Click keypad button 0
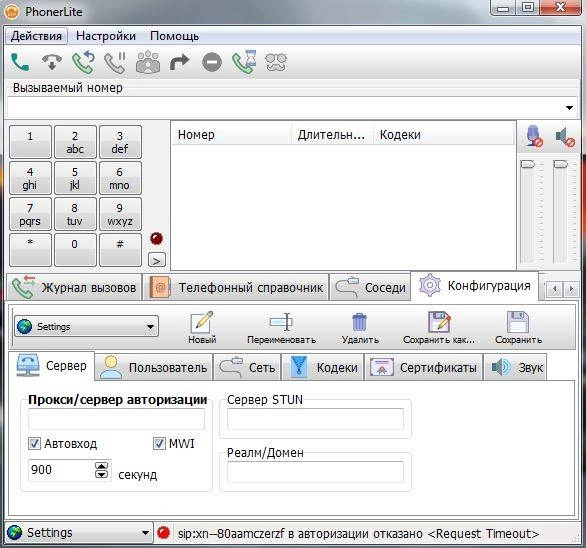 click(75, 249)
